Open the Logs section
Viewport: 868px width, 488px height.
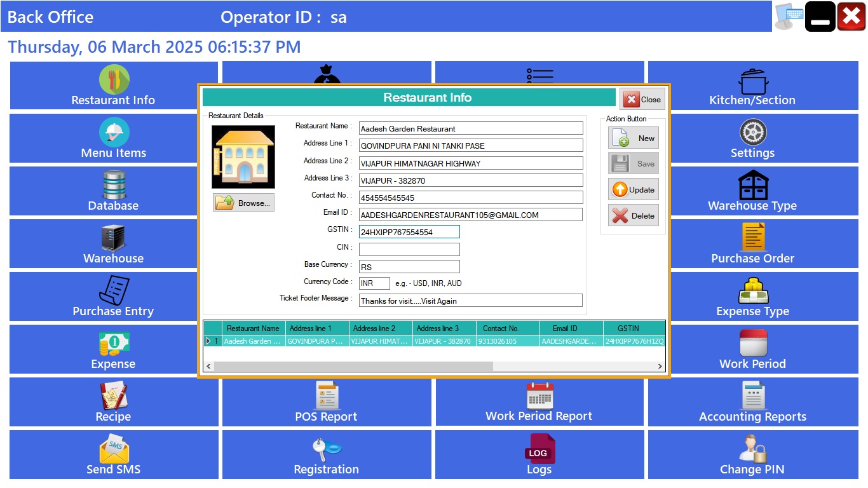coord(539,455)
